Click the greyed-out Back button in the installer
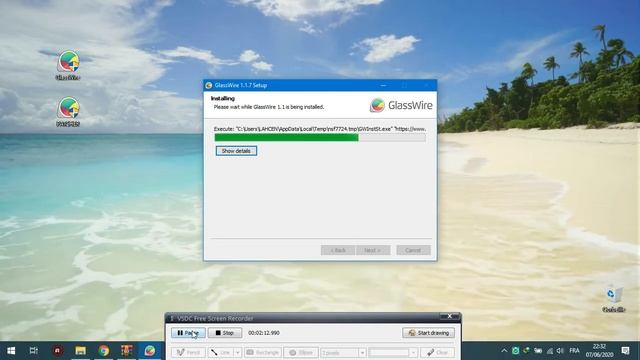This screenshot has height=360, width=640. coord(338,250)
